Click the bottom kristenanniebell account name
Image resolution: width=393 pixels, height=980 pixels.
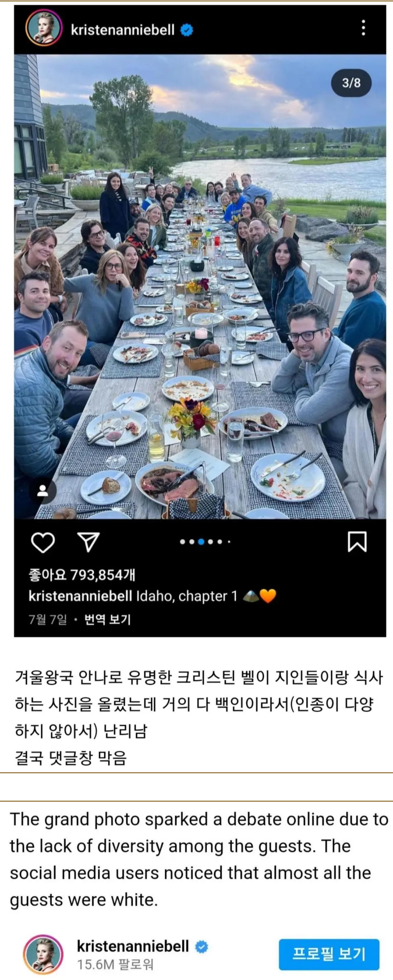pyautogui.click(x=133, y=946)
